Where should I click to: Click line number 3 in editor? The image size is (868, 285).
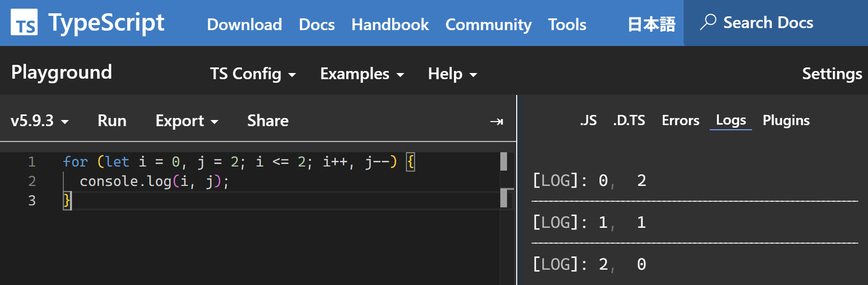[32, 201]
